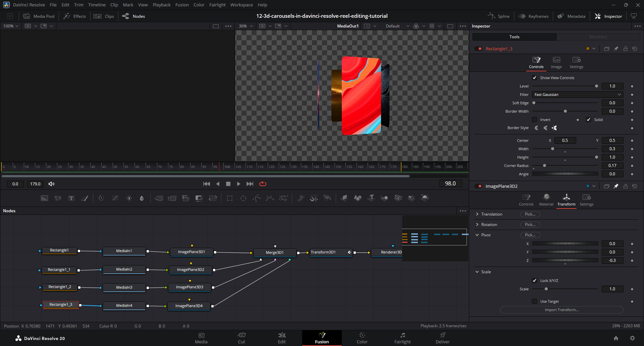Disable Lock X/Y/Z scale checkbox

click(535, 281)
